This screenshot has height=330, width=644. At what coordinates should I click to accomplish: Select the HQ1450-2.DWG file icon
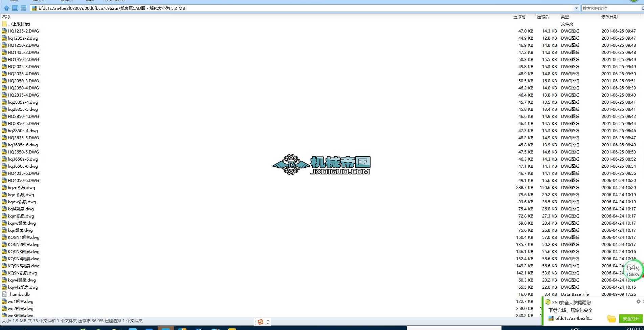click(4, 59)
